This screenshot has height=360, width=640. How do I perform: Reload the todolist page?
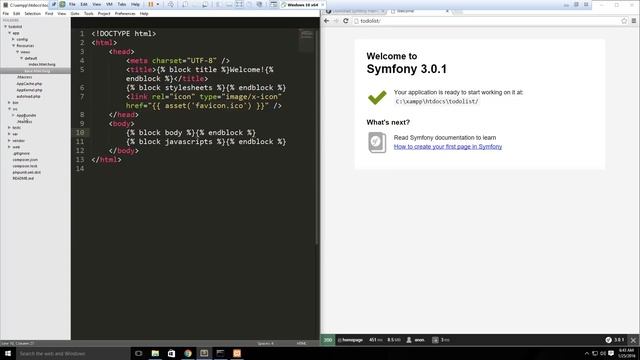coord(346,21)
